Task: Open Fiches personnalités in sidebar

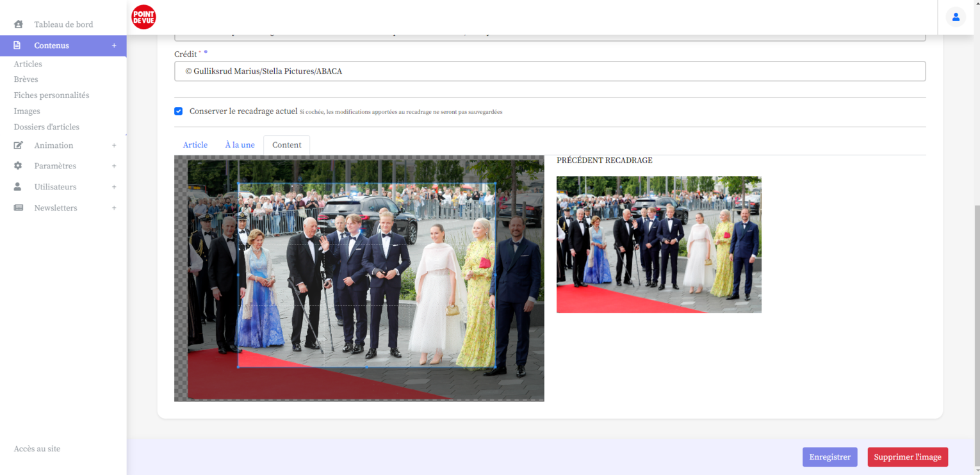Action: [x=51, y=95]
